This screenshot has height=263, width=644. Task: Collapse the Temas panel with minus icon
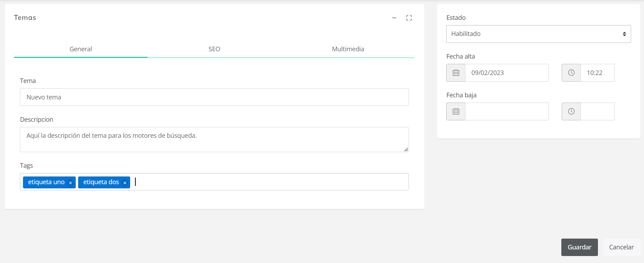[x=394, y=18]
